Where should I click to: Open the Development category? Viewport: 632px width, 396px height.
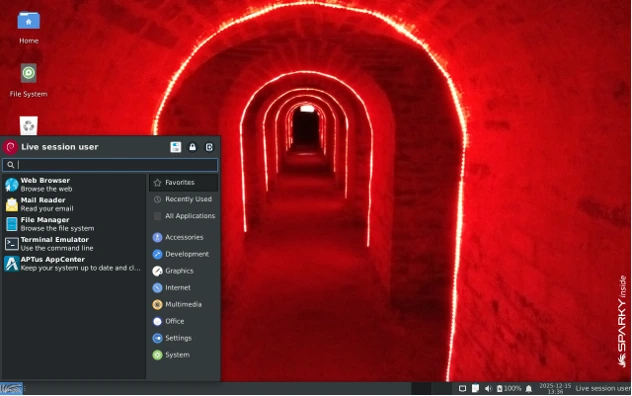[184, 254]
